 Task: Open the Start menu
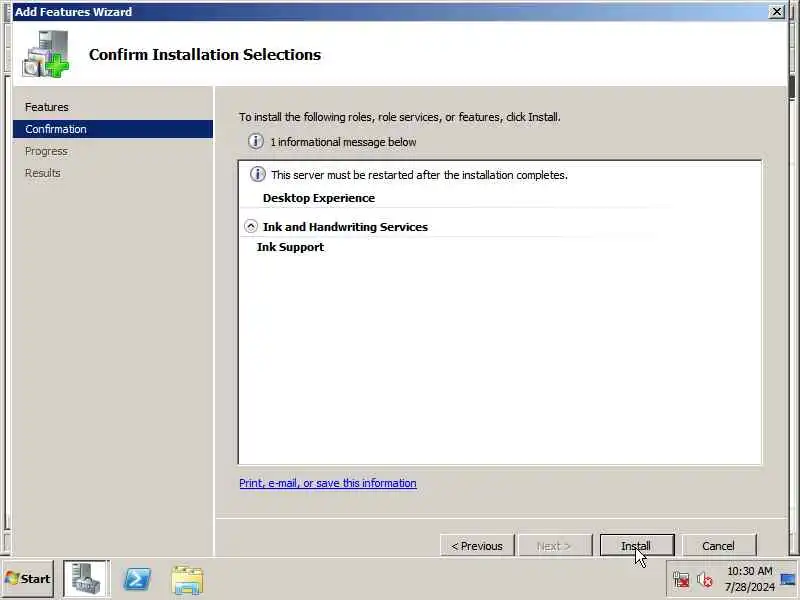pyautogui.click(x=28, y=579)
